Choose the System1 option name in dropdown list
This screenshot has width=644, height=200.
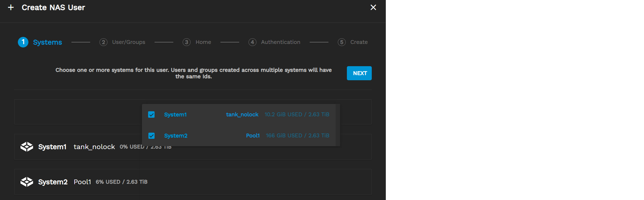175,114
